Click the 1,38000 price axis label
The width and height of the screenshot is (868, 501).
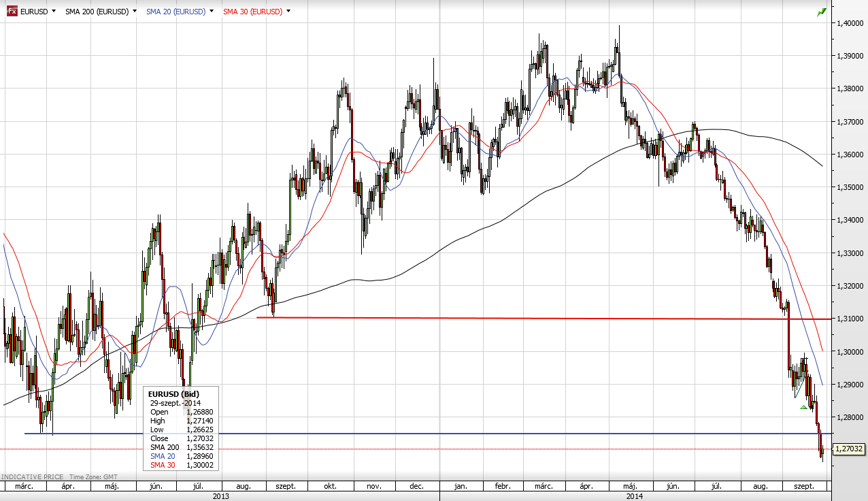(x=850, y=88)
